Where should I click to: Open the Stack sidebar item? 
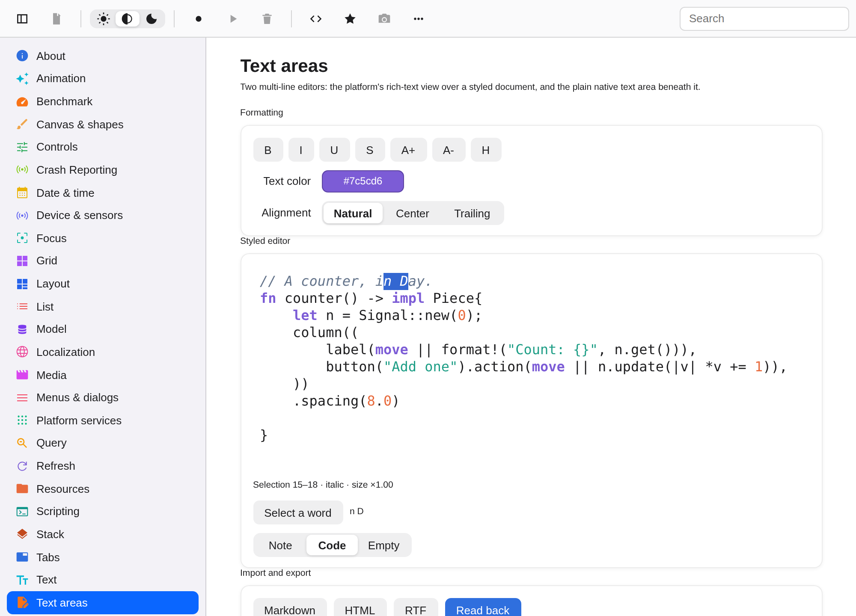[x=103, y=534]
